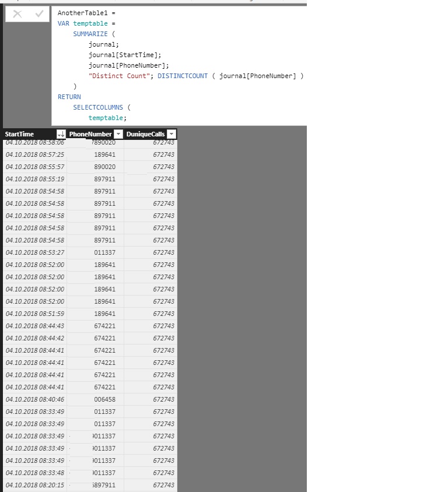
Task: Select cell 04.10.2018 08:44:43
Action: (x=35, y=326)
